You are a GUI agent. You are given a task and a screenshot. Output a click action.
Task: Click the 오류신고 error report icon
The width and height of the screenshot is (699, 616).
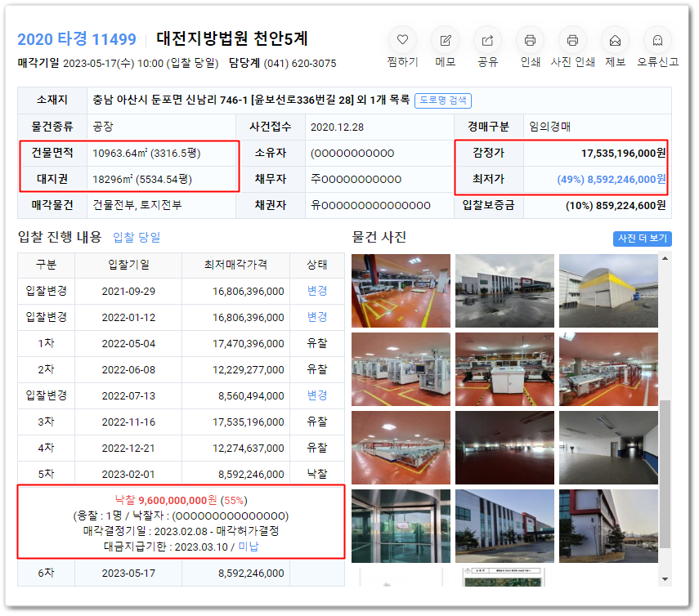coord(657,41)
